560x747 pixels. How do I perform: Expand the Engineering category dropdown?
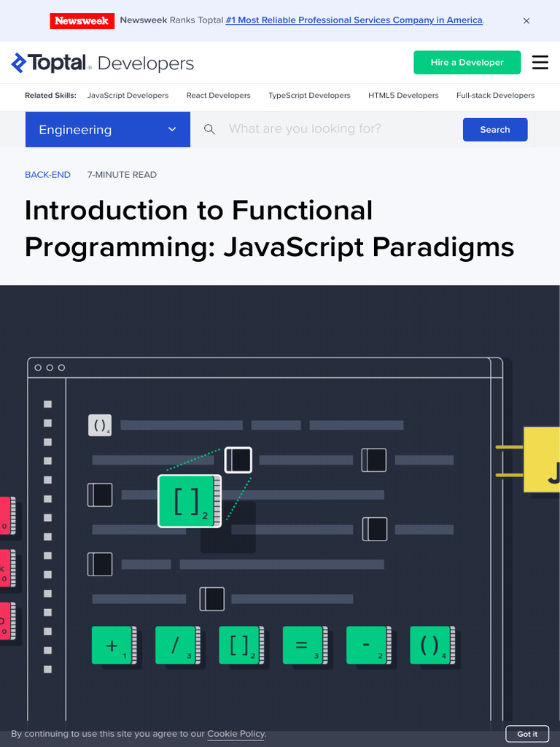(108, 130)
